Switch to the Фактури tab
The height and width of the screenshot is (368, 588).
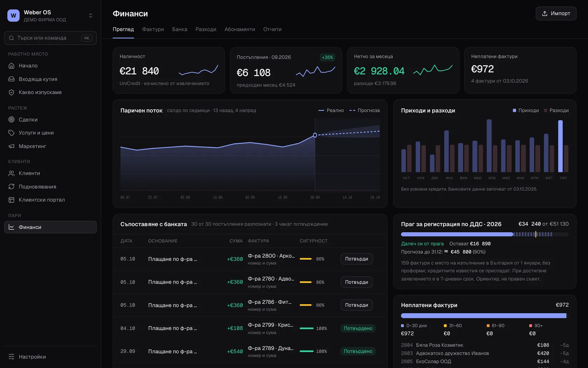click(153, 29)
